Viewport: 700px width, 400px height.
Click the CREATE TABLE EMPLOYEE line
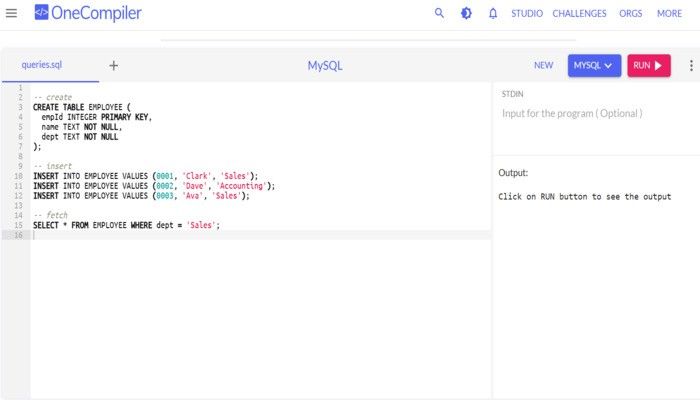coord(82,107)
